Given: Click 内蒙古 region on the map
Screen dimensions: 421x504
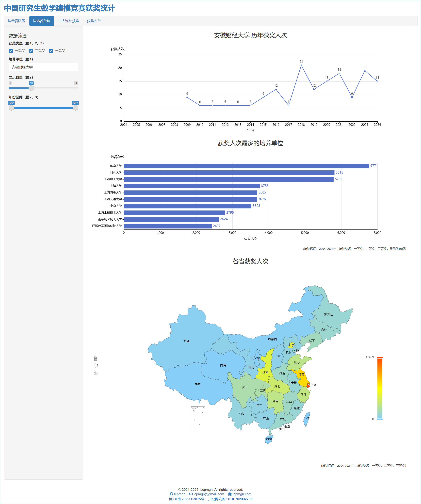Looking at the screenshot, I should pos(272,339).
